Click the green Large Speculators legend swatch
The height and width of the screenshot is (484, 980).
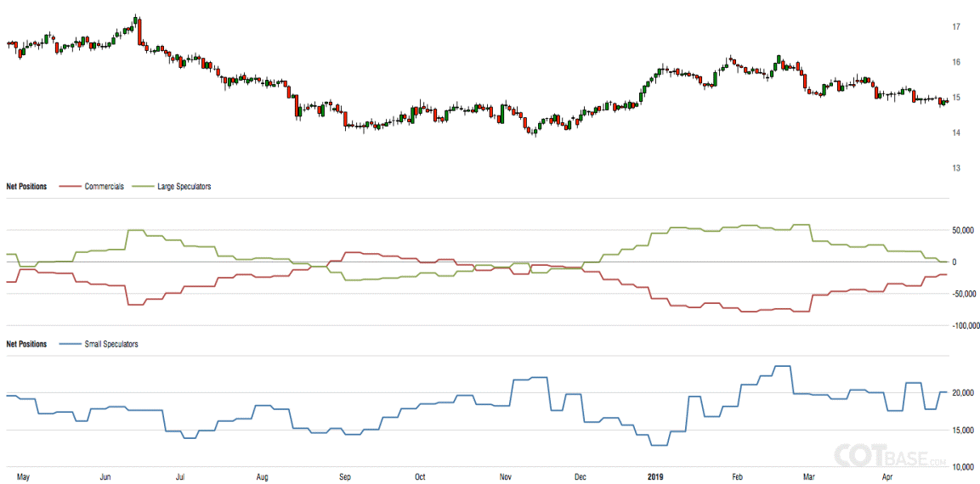[142, 187]
